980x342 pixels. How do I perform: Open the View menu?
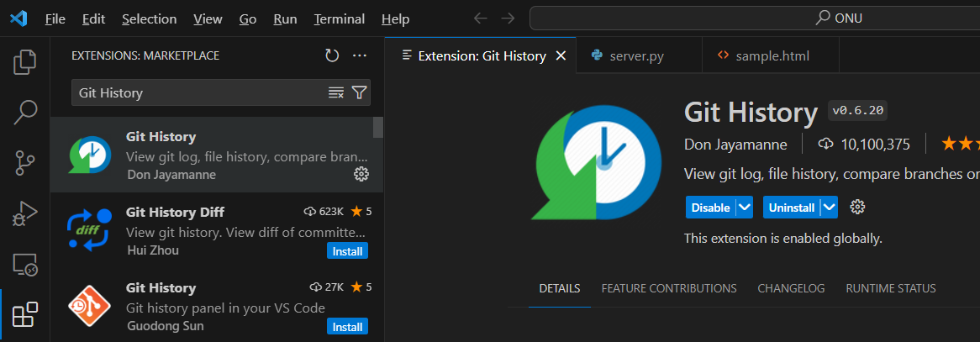pyautogui.click(x=208, y=18)
